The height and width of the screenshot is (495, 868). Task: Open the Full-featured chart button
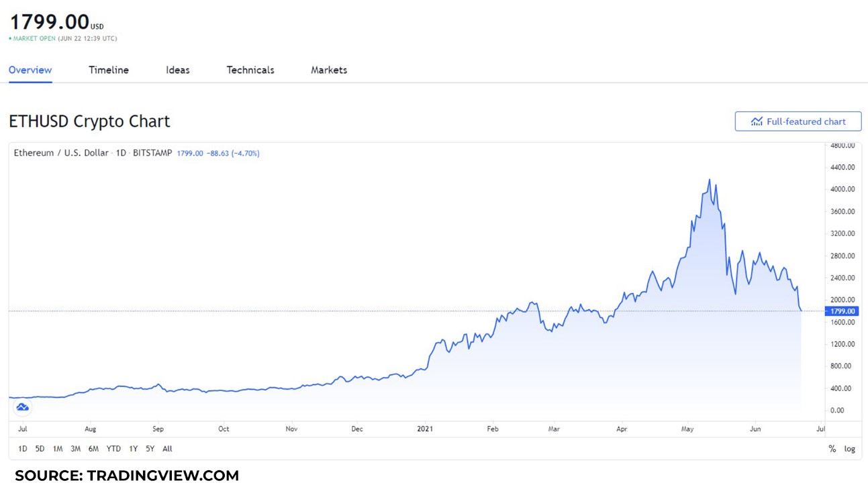[x=798, y=121]
